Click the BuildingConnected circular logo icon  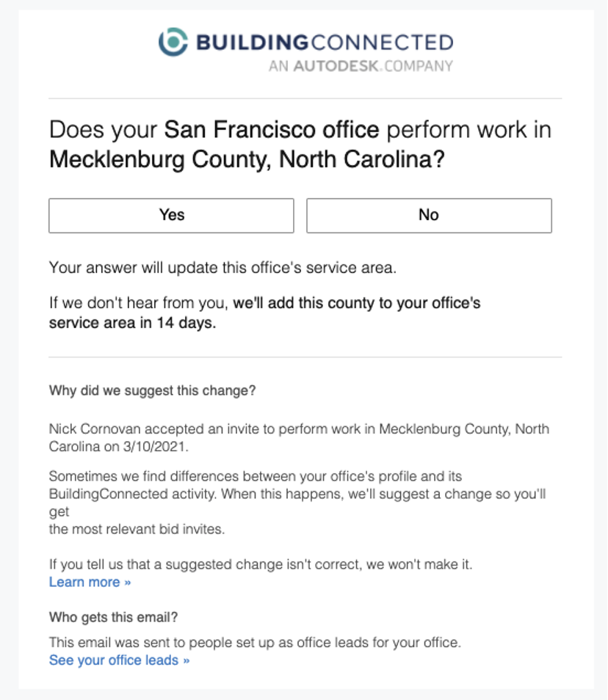point(174,42)
